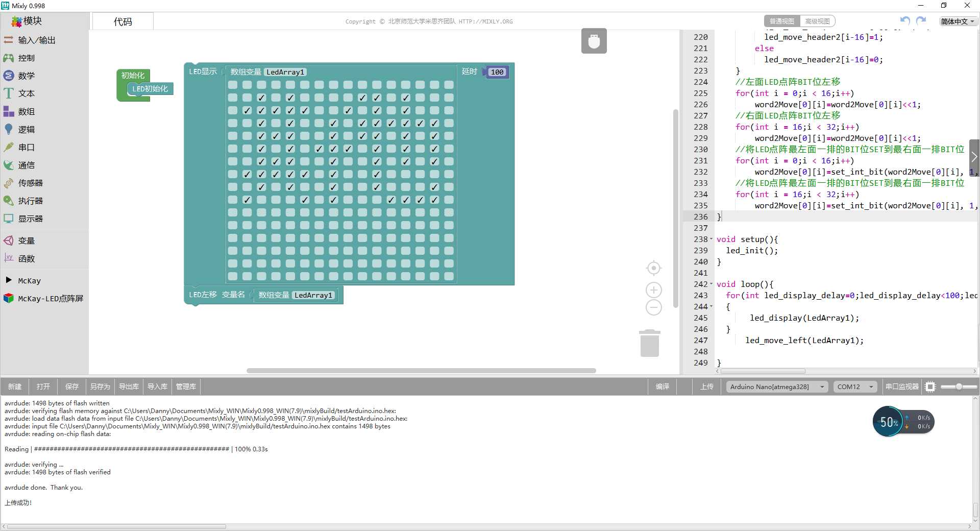Uncheck the last checked LED in fourth row
Screen dimensions: 980x531
point(434,123)
